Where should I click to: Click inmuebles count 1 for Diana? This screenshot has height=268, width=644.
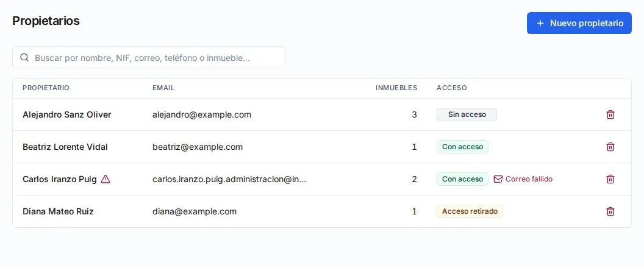pyautogui.click(x=415, y=211)
